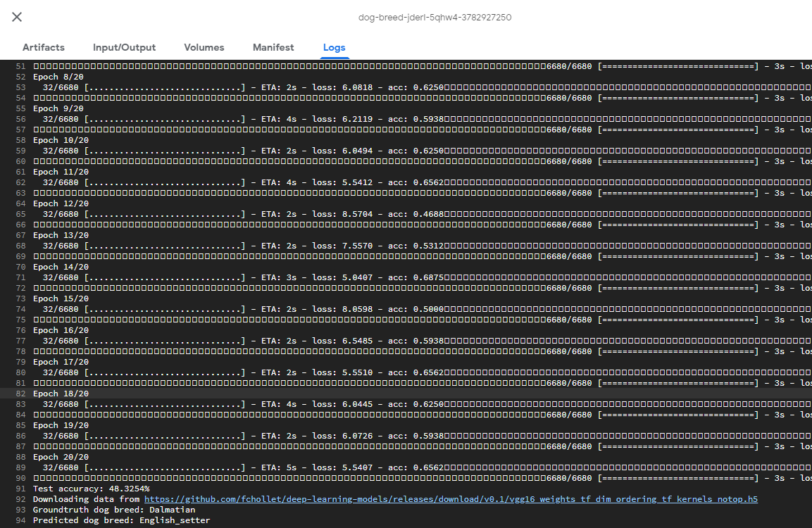Select the Logs tab
This screenshot has width=812, height=528.
tap(334, 47)
